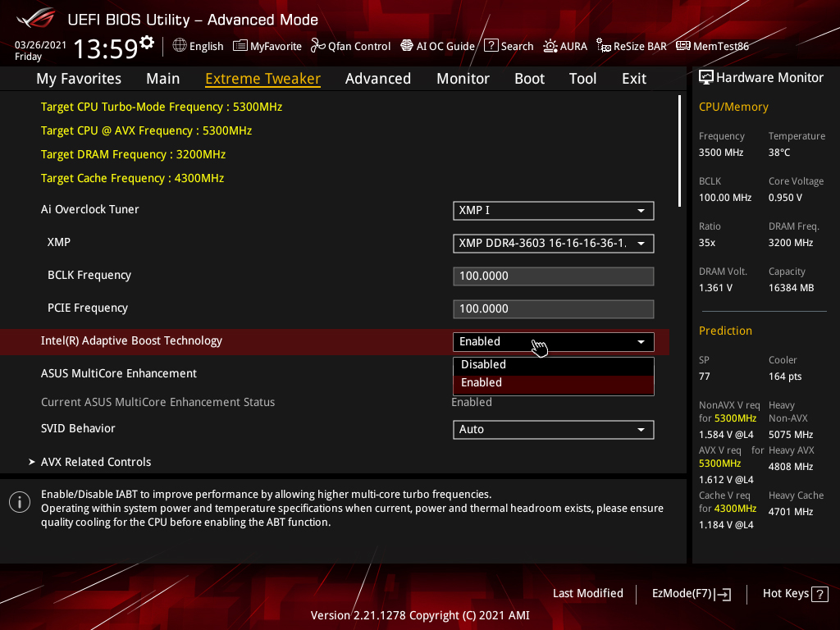Click the ROG logo icon
This screenshot has width=840, height=630.
click(35, 18)
